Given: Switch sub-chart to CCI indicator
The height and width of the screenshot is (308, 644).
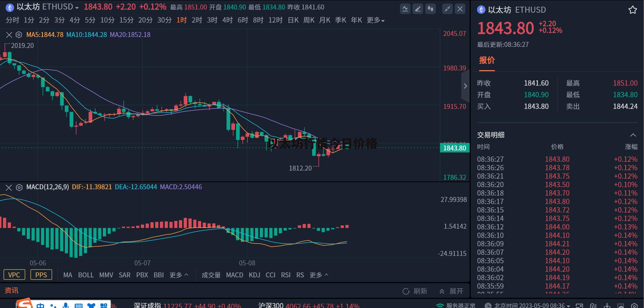Looking at the screenshot, I should (271, 275).
